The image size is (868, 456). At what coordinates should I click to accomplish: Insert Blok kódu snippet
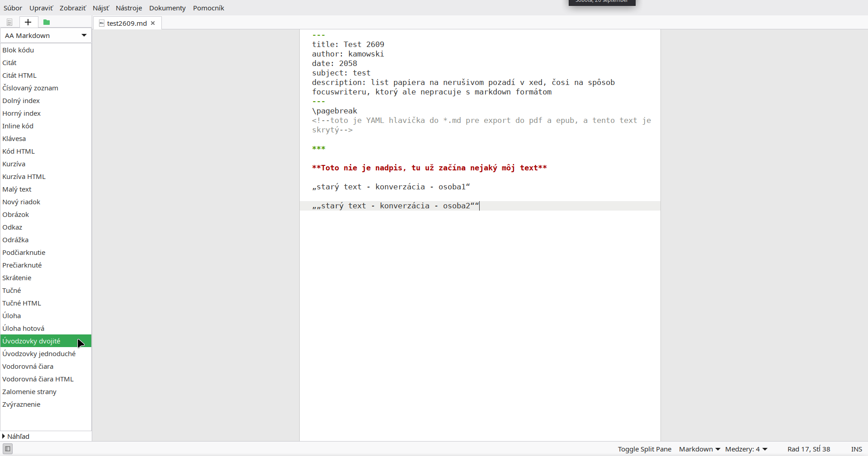46,50
